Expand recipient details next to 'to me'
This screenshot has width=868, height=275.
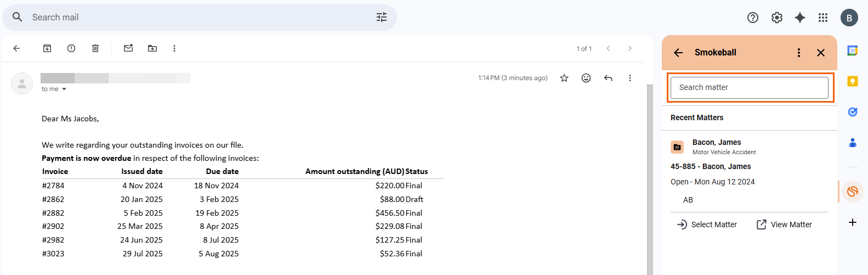[64, 89]
